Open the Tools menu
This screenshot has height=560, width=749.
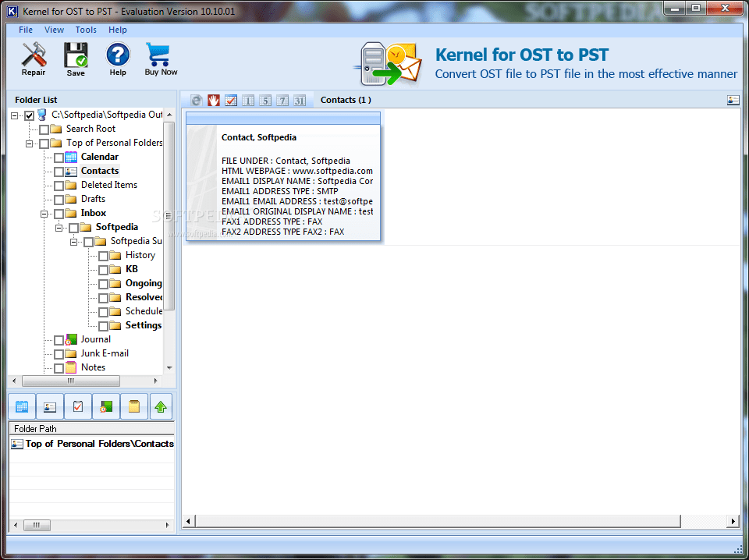(x=86, y=30)
